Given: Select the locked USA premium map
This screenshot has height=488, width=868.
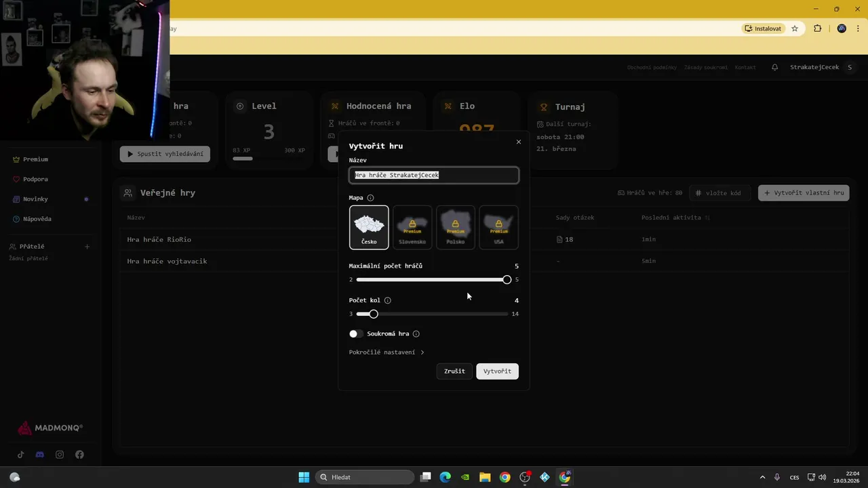Looking at the screenshot, I should click(499, 228).
